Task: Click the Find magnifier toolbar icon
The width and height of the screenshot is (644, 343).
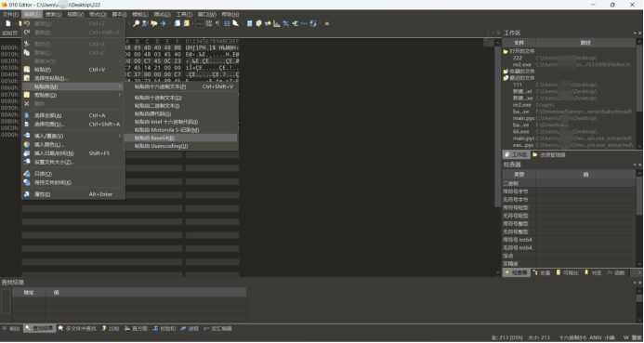Action: [x=136, y=23]
